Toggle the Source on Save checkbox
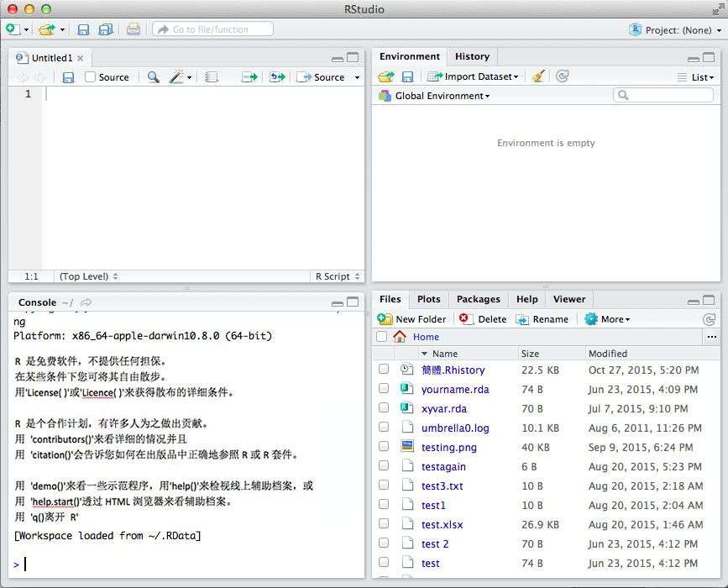Viewport: 728px width, 588px height. 91,77
